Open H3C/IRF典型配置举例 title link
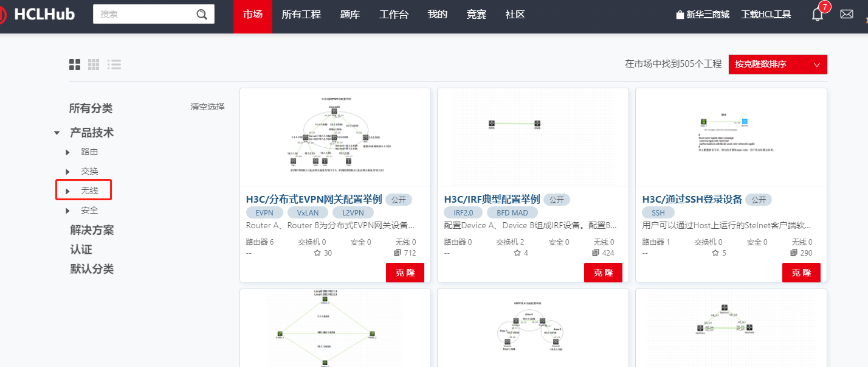This screenshot has height=367, width=868. [492, 199]
